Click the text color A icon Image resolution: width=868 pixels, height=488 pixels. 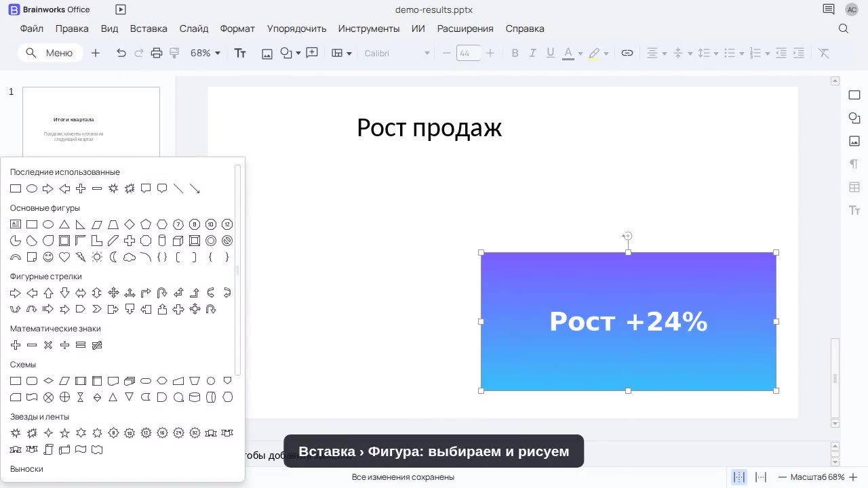[568, 53]
